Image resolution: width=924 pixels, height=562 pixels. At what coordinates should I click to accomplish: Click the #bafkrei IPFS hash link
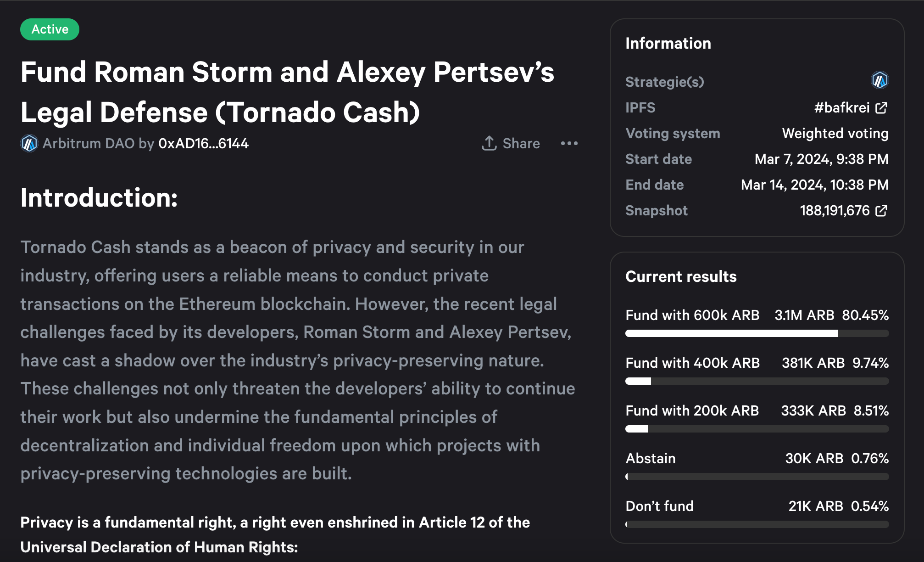point(841,108)
